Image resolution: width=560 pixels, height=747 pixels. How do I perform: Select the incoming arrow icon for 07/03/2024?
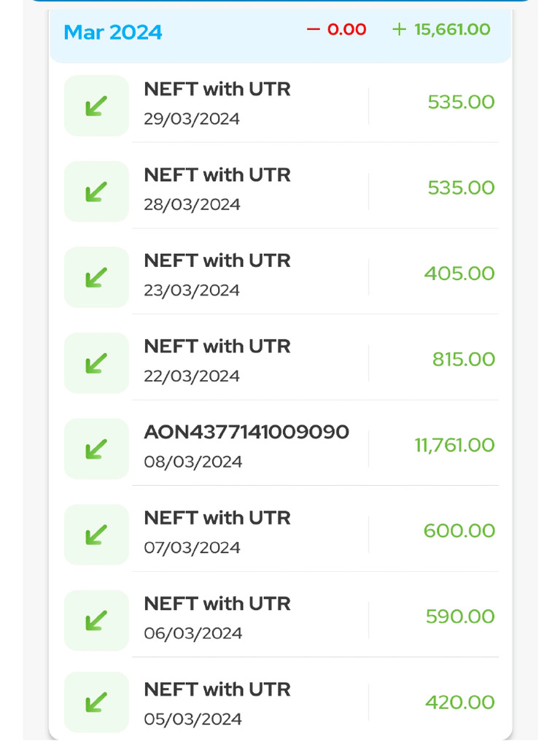pos(96,535)
